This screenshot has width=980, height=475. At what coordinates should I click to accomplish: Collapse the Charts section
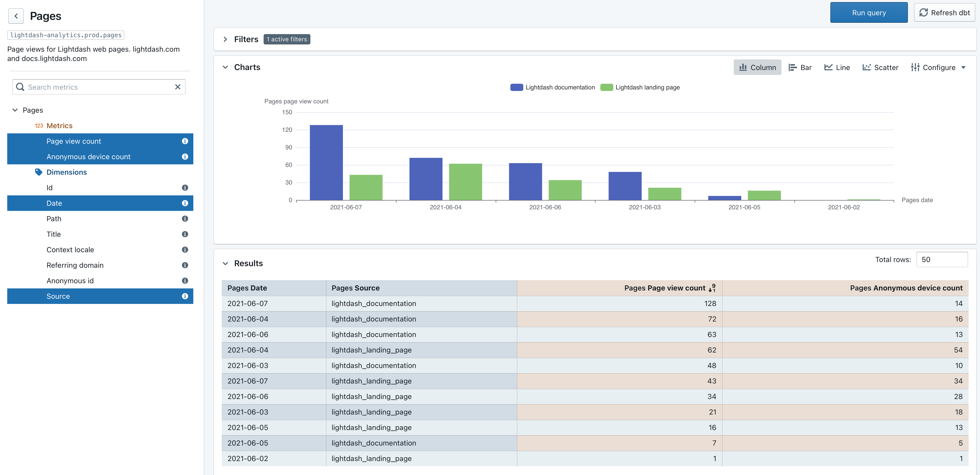(225, 67)
